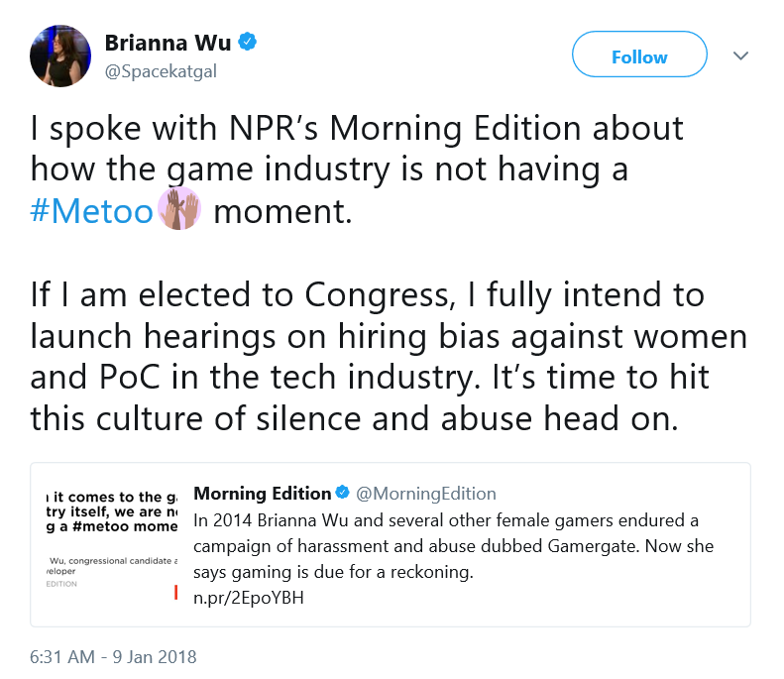
Task: Open the #Metoo hashtag link
Action: [91, 211]
